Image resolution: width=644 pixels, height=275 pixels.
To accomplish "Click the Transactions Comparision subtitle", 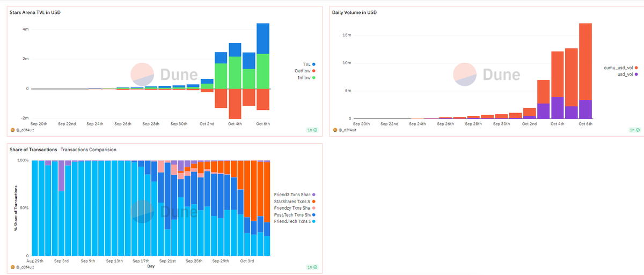I will [x=89, y=150].
